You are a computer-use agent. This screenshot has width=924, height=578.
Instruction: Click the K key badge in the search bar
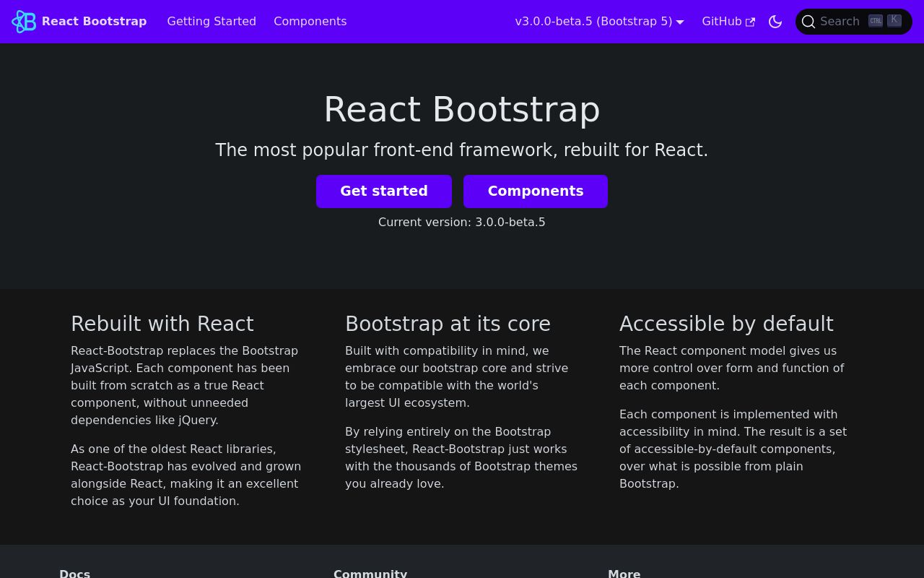(894, 20)
